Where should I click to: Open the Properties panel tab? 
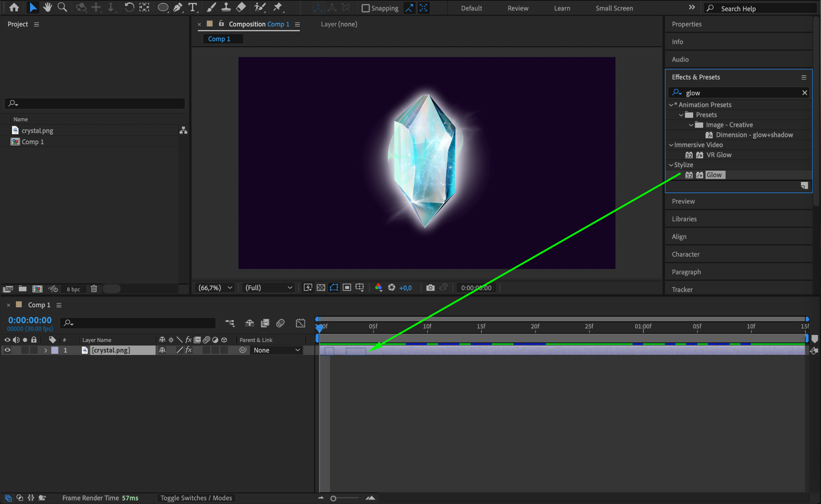coord(686,24)
